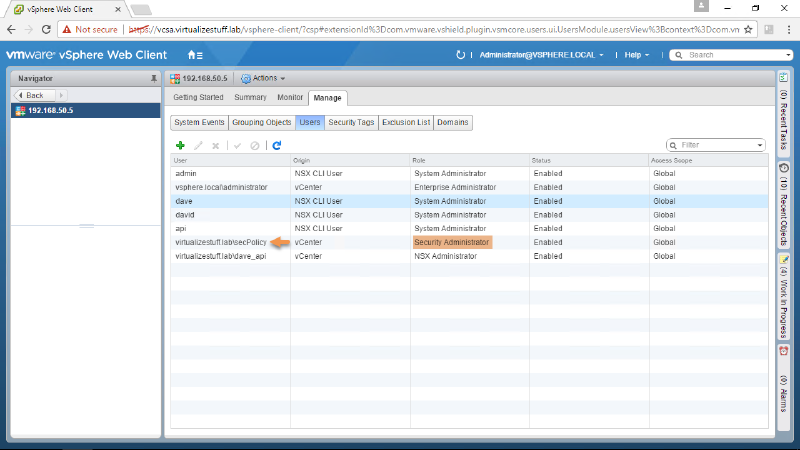The width and height of the screenshot is (800, 450).
Task: Expand the Administrator@VSPHERE.LOCAL menu
Action: point(541,55)
